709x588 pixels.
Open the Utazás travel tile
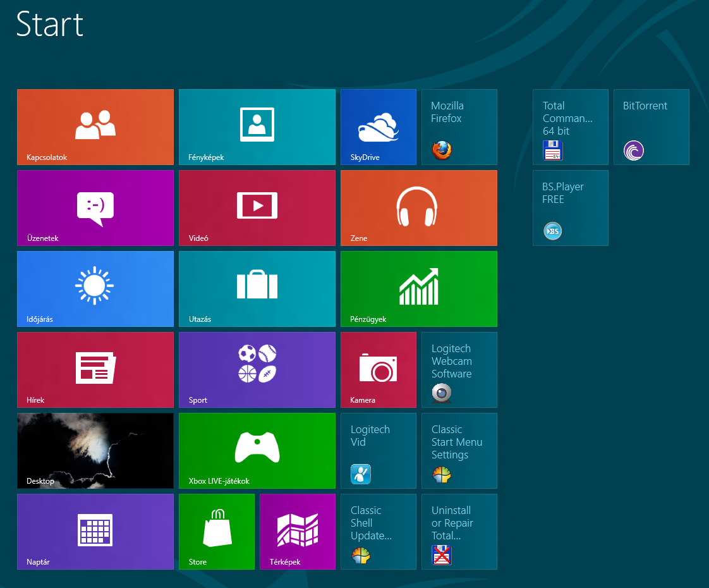[257, 289]
